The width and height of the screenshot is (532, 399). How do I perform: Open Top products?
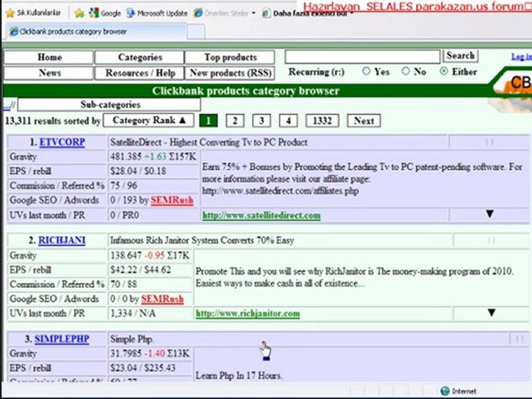230,57
